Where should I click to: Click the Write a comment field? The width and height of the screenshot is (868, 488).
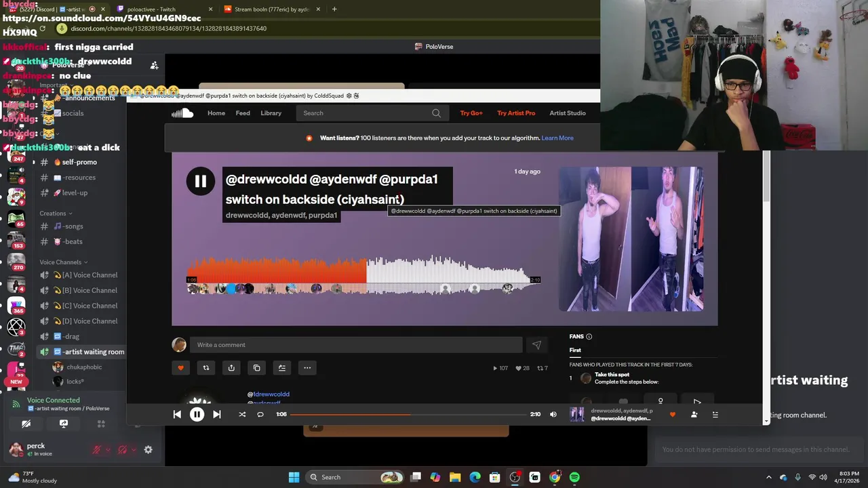coord(356,345)
